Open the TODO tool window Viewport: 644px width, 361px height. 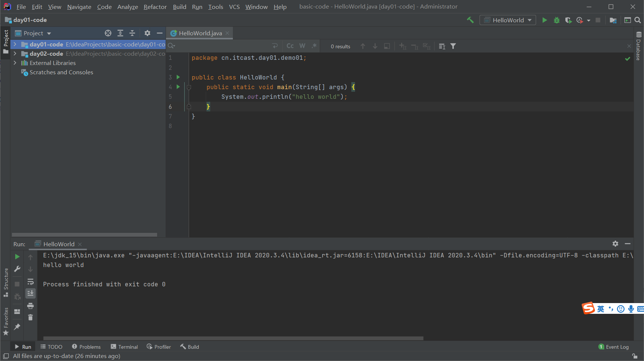point(51,347)
